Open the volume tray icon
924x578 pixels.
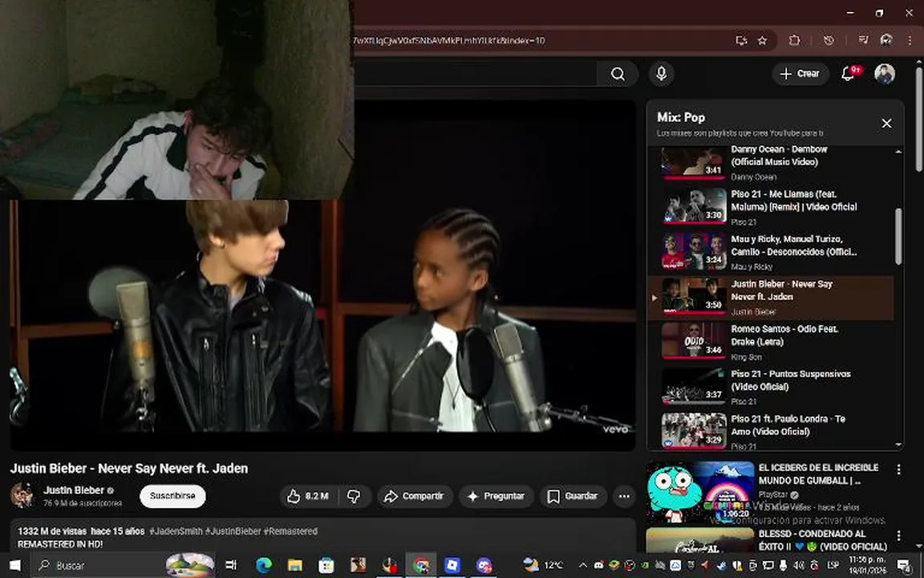[x=799, y=565]
